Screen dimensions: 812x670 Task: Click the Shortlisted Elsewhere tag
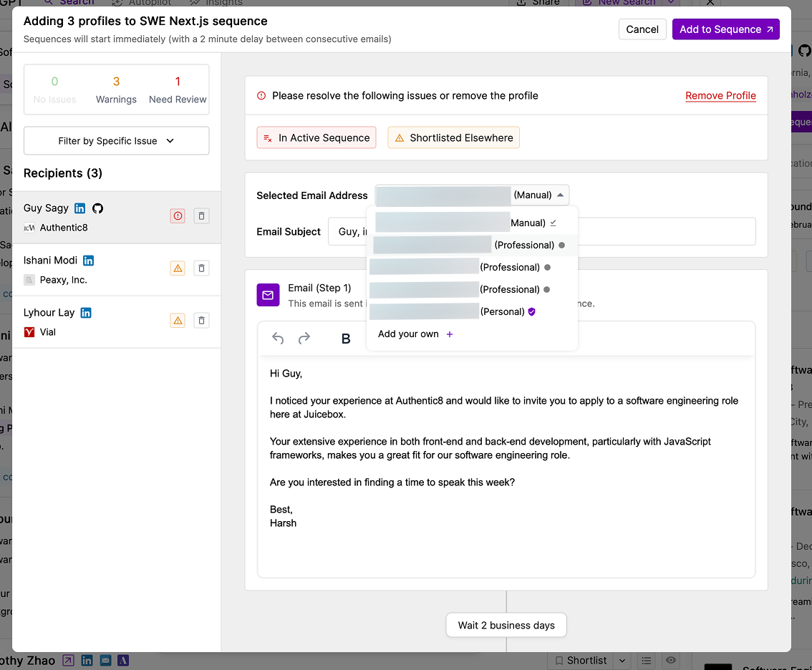(454, 137)
